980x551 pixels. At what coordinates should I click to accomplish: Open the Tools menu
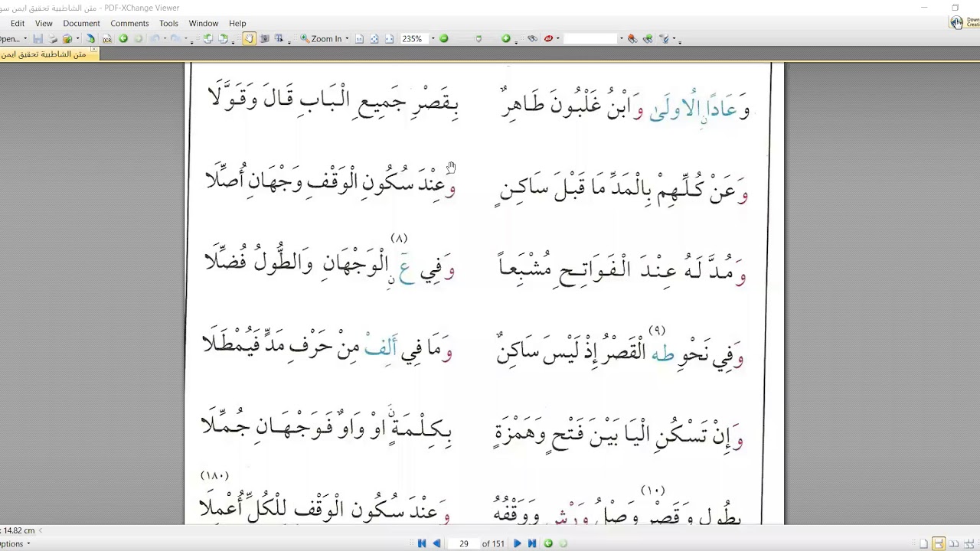coord(168,23)
